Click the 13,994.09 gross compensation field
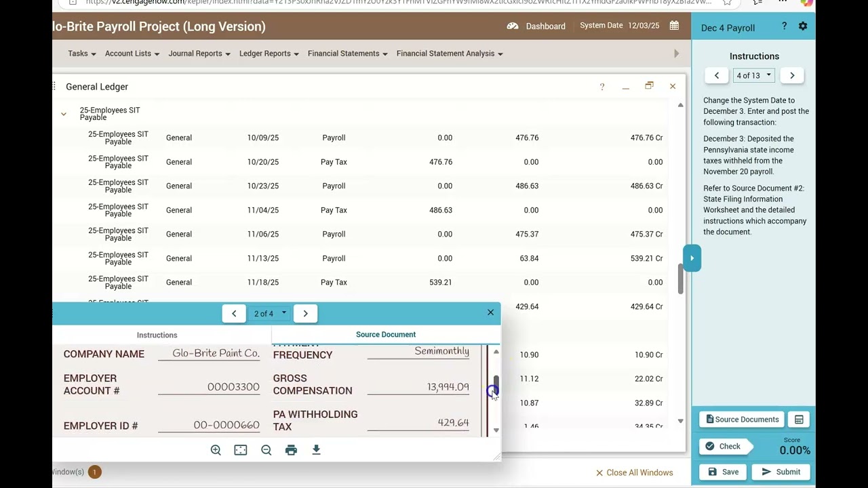 [418, 387]
